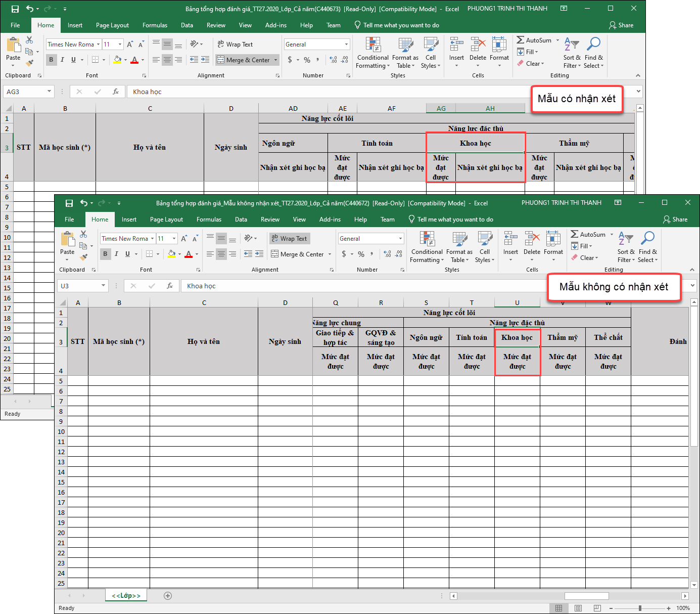Image resolution: width=700 pixels, height=614 pixels.
Task: Toggle Bold in the front Excel window
Action: click(x=105, y=254)
